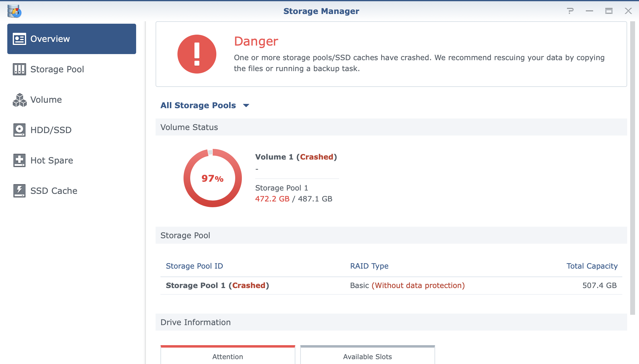Click the Overview sidebar icon

(19, 39)
